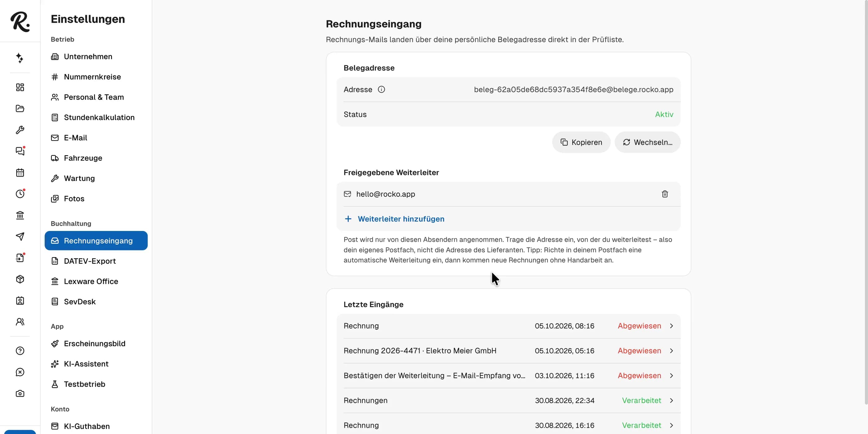Click the circled X icon in left rail
868x434 pixels.
20,372
